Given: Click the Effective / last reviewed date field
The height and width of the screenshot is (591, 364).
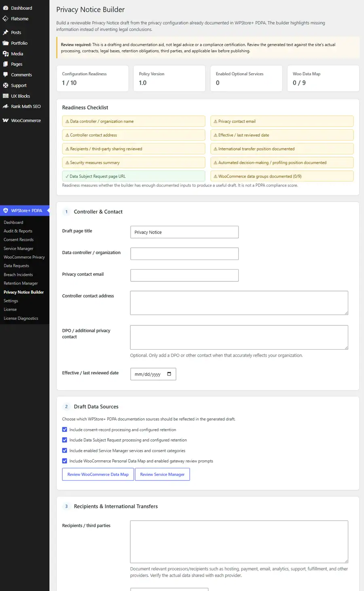Looking at the screenshot, I should [153, 374].
